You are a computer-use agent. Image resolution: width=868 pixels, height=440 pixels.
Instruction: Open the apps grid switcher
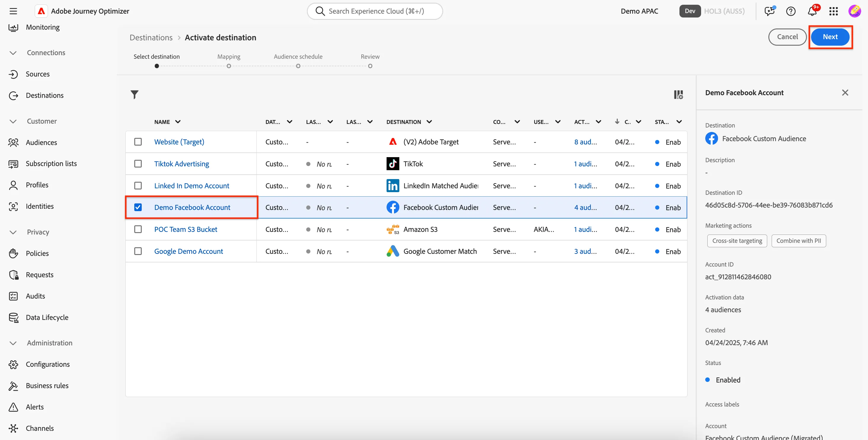pyautogui.click(x=833, y=11)
